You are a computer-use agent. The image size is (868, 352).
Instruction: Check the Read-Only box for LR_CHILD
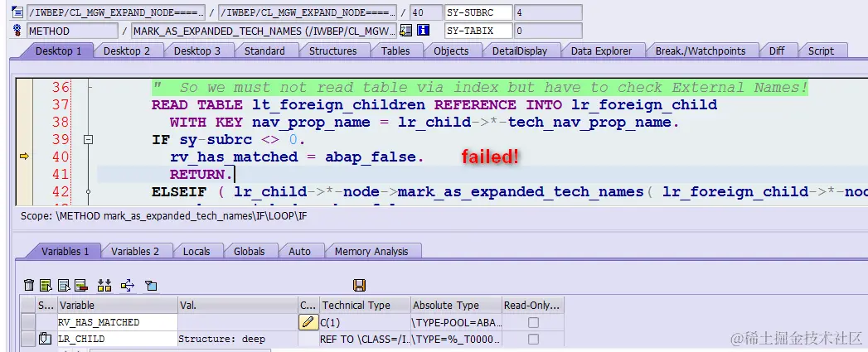click(533, 339)
